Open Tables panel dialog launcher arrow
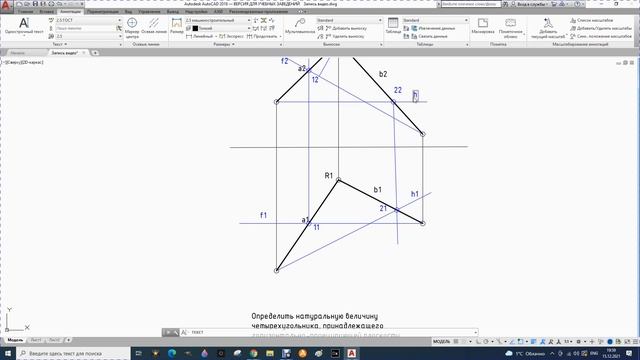The height and width of the screenshot is (360, 640). pos(467,44)
